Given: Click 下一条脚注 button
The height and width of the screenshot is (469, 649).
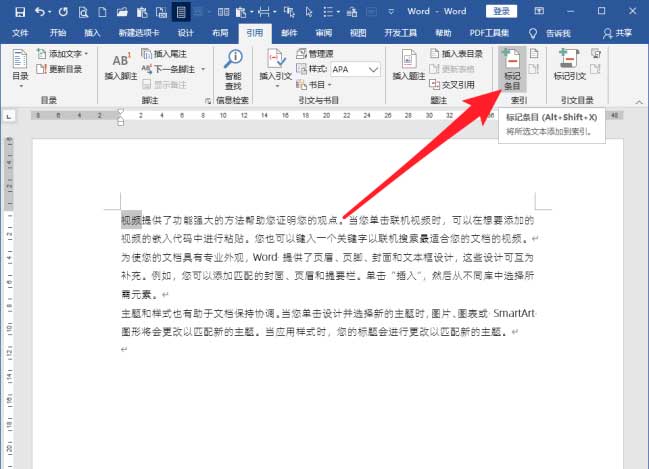Looking at the screenshot, I should coord(168,69).
